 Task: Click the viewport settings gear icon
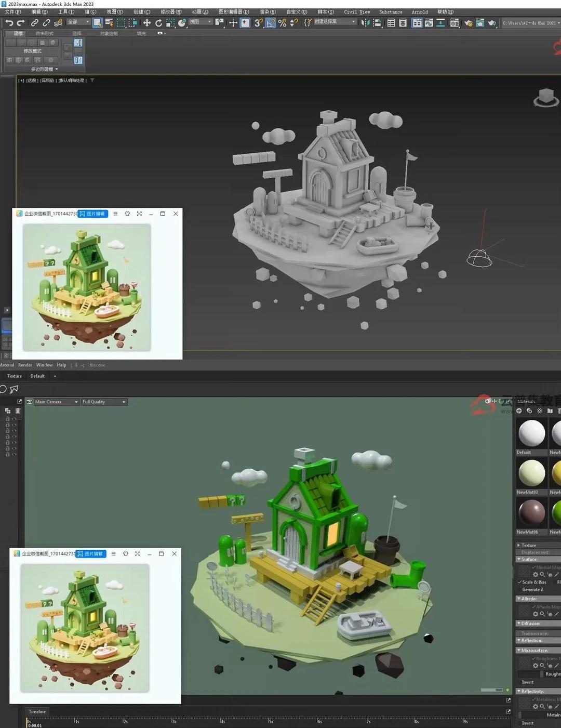pos(487,401)
